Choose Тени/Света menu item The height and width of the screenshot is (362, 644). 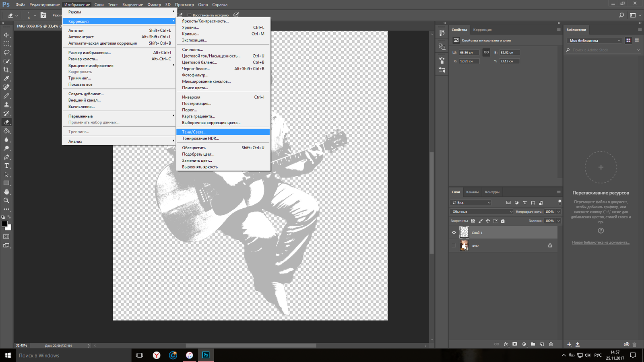[x=223, y=132]
